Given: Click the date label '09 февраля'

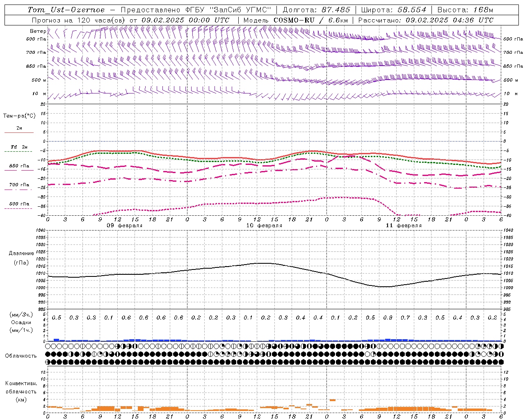Looking at the screenshot, I should pyautogui.click(x=125, y=226).
